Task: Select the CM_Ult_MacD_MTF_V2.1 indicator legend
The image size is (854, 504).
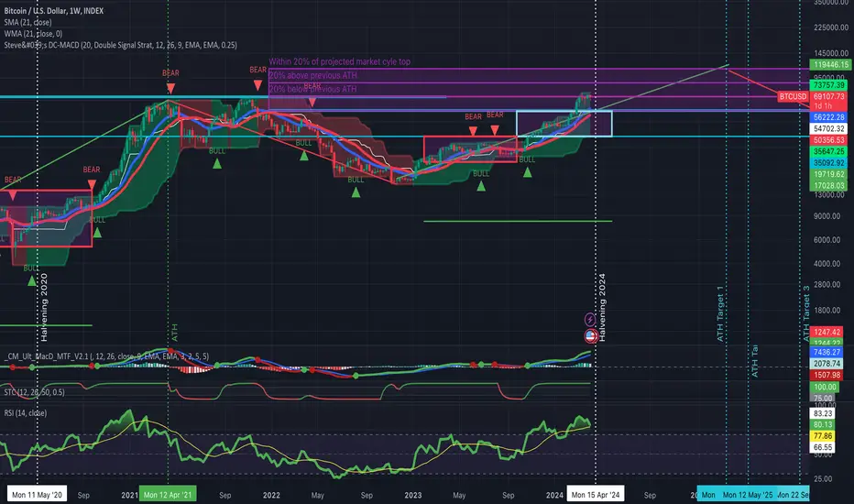Action: click(x=106, y=356)
